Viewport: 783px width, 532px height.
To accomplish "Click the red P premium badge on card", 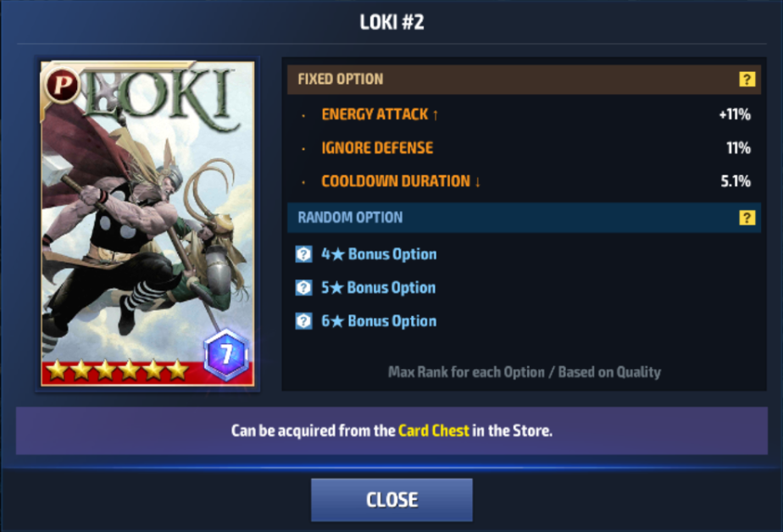I will click(x=62, y=84).
